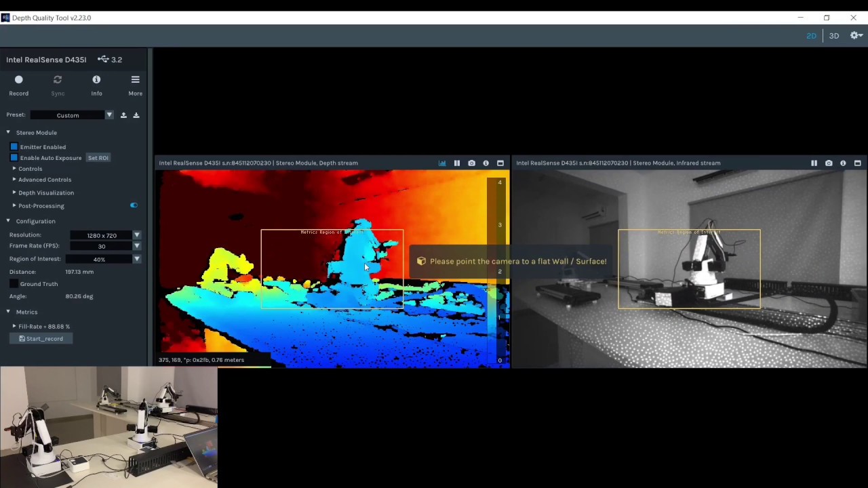Open the Region of Interest 40% dropdown

pyautogui.click(x=105, y=259)
